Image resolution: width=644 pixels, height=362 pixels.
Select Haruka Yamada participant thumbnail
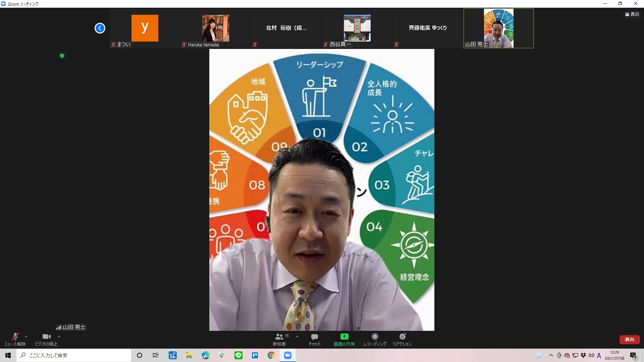(x=216, y=28)
